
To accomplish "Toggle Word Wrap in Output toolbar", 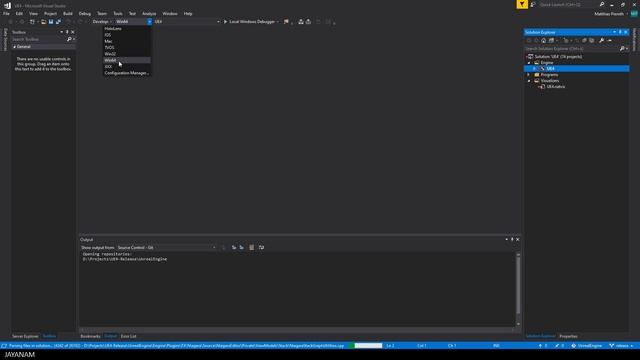I will click(x=261, y=247).
